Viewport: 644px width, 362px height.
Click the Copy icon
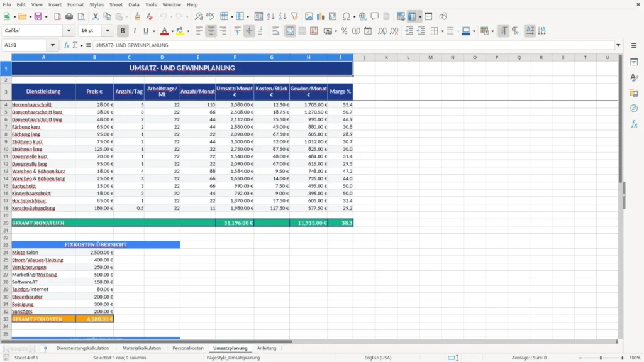(107, 16)
